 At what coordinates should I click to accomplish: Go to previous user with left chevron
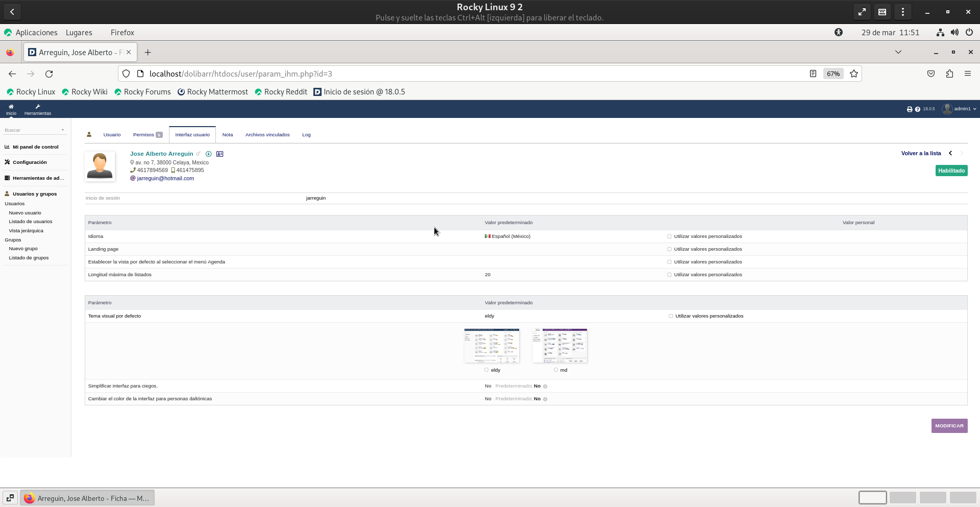point(950,153)
